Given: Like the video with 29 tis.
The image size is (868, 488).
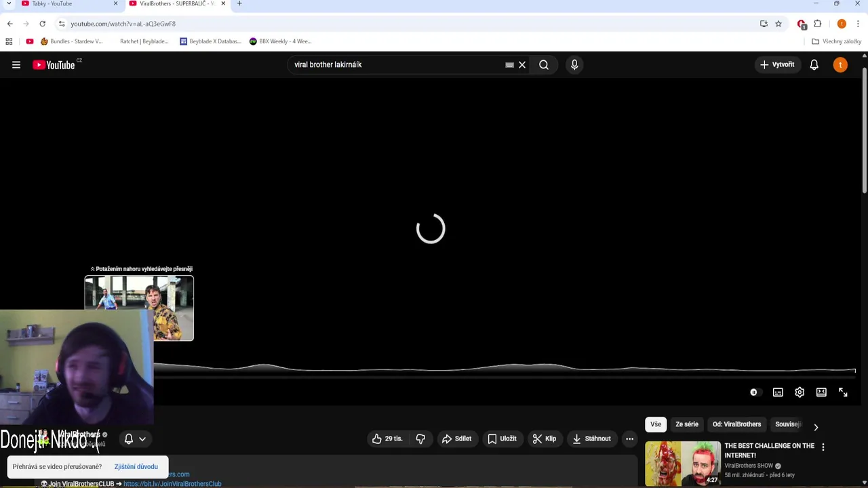Looking at the screenshot, I should (388, 439).
